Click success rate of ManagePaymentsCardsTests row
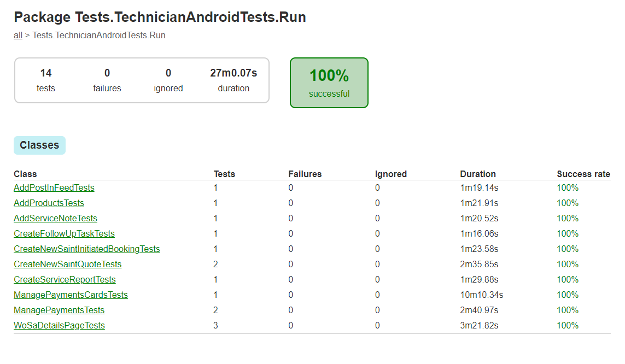 coord(568,295)
